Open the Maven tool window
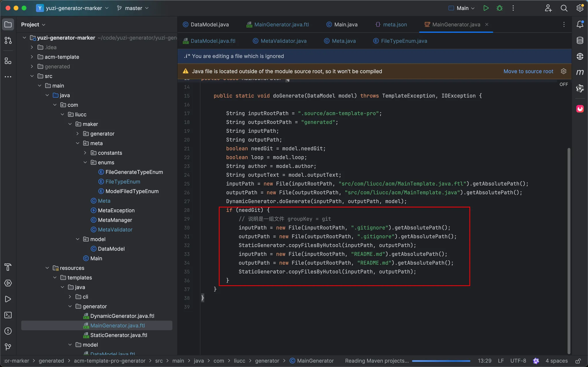This screenshot has height=367, width=588. click(580, 72)
